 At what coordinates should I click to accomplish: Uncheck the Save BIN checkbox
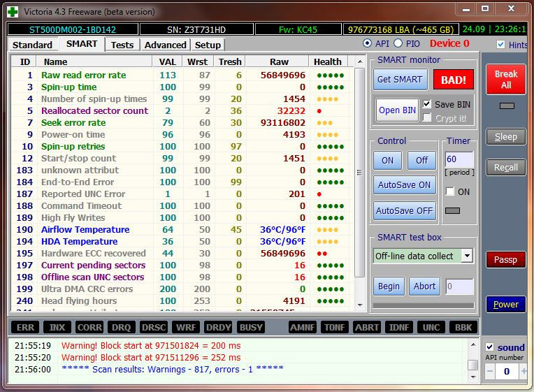(427, 104)
